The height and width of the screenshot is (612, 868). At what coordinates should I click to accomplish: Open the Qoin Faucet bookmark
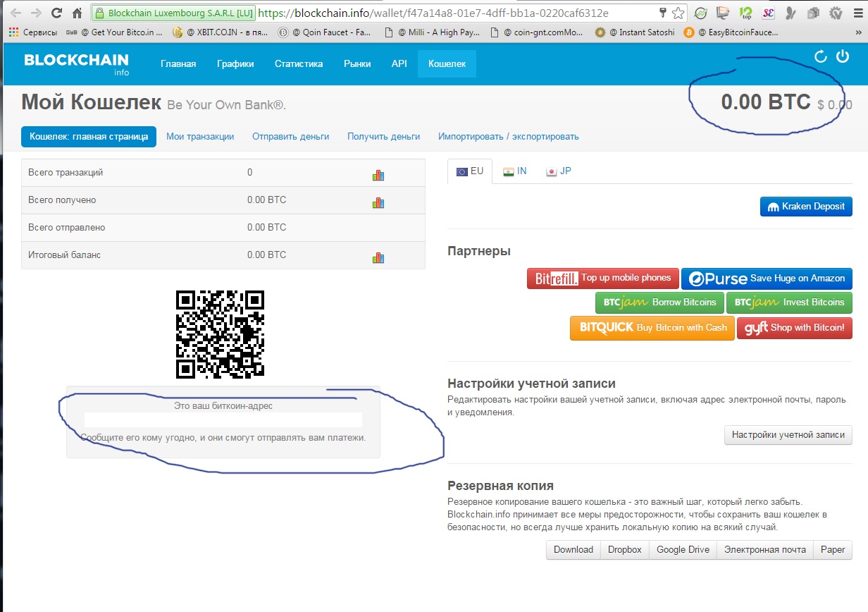(325, 32)
